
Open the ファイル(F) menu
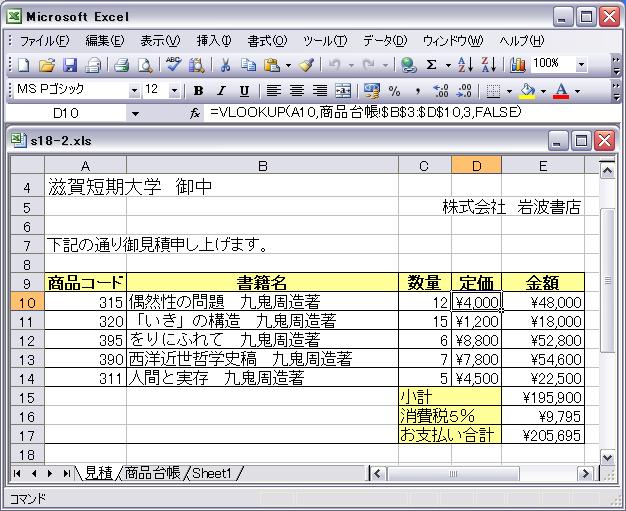pyautogui.click(x=44, y=41)
